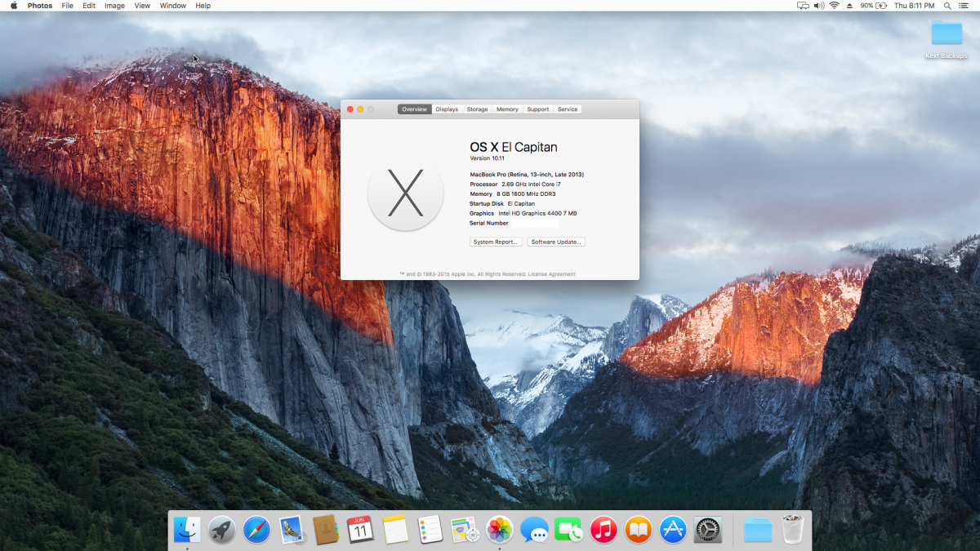Image resolution: width=980 pixels, height=551 pixels.
Task: Select the Memory tab
Action: 507,109
